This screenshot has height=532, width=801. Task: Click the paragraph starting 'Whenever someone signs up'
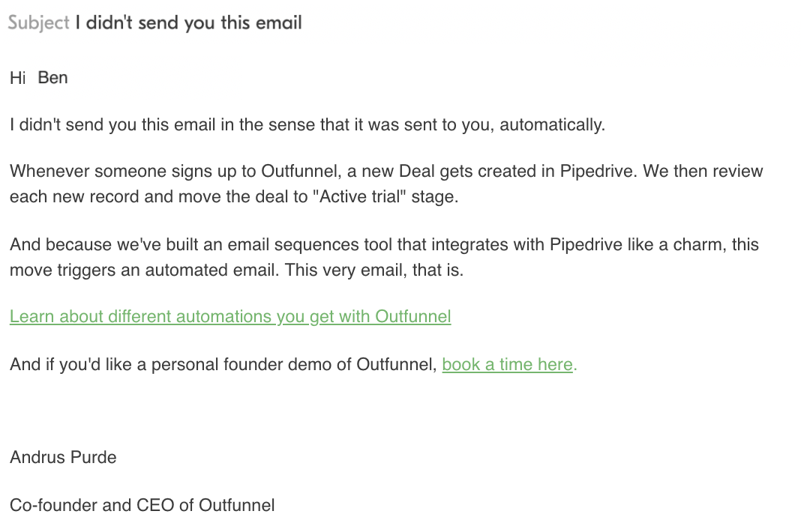point(386,184)
